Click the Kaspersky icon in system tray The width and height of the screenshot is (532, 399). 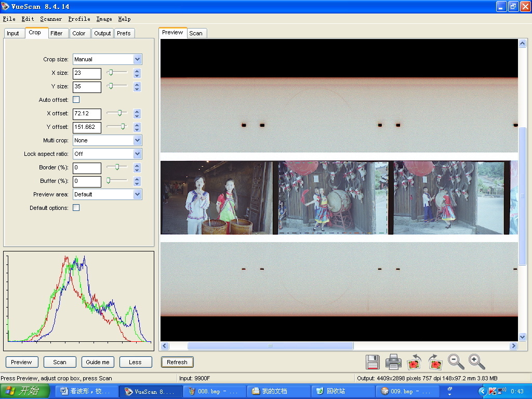pos(491,391)
